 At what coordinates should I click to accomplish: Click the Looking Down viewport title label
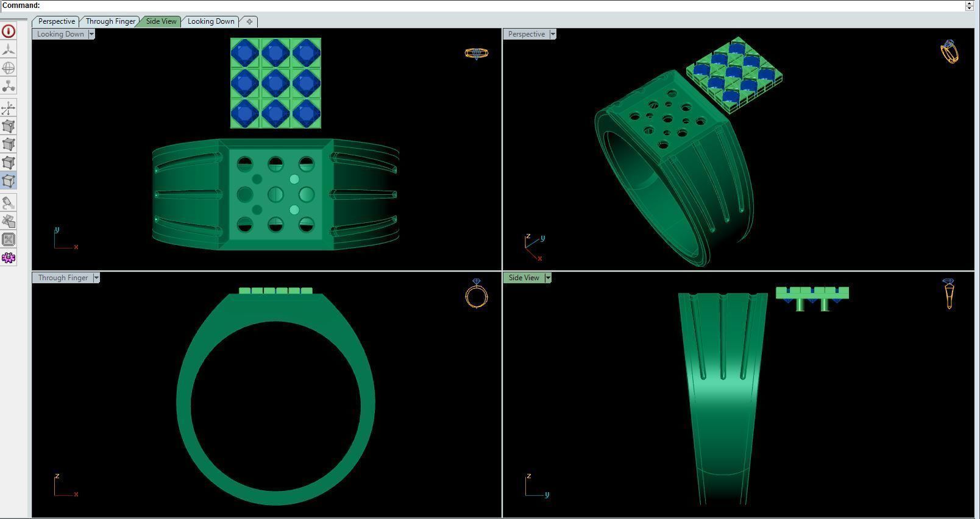[x=60, y=34]
